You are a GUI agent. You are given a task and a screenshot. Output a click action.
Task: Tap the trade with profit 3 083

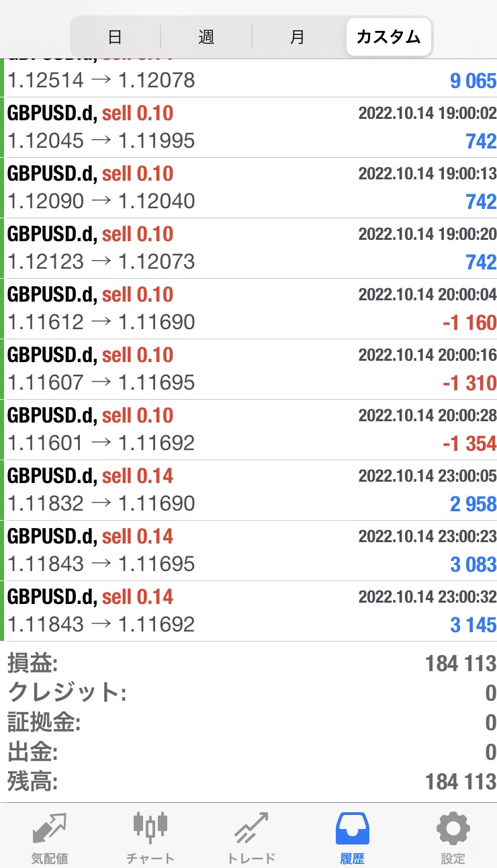[x=248, y=551]
